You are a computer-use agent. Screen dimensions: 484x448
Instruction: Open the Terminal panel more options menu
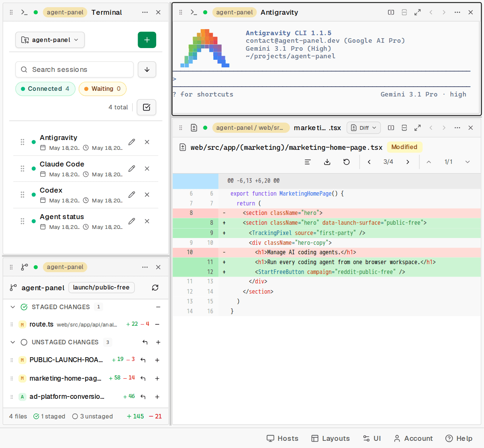(145, 12)
